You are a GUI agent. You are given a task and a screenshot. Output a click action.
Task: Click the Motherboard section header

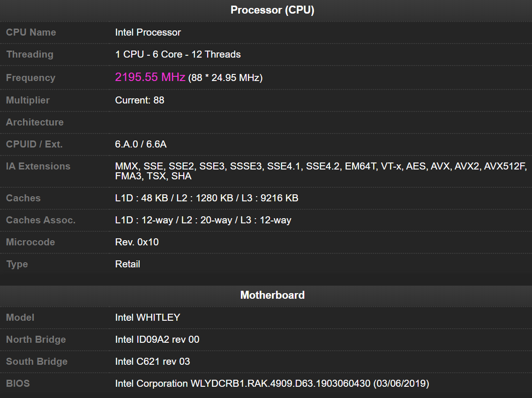(x=272, y=295)
